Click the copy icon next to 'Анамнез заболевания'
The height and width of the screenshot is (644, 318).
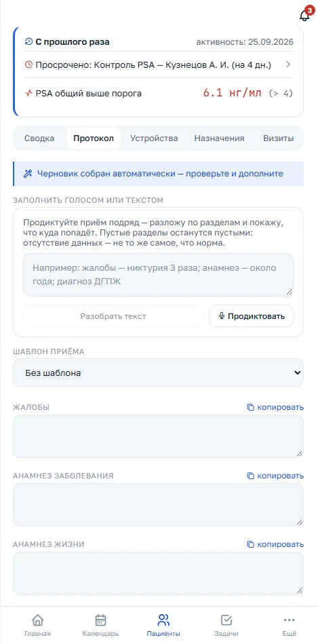tap(250, 476)
